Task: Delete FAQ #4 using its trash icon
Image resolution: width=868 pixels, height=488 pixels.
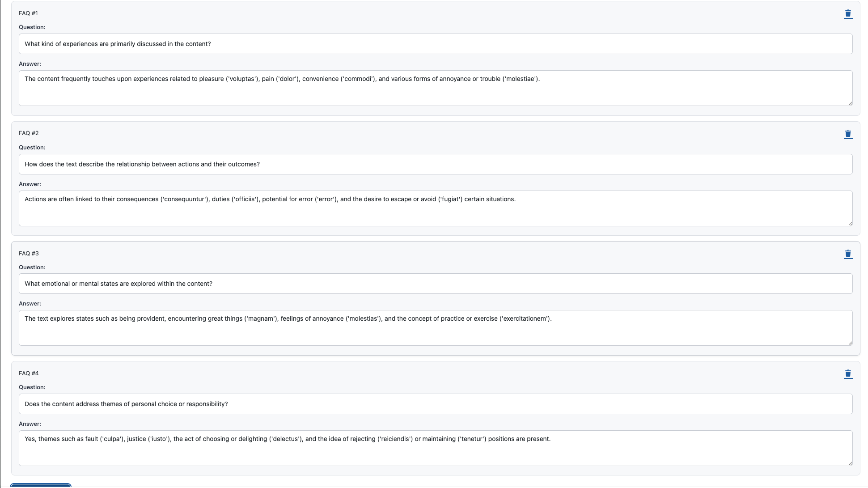Action: [x=848, y=373]
